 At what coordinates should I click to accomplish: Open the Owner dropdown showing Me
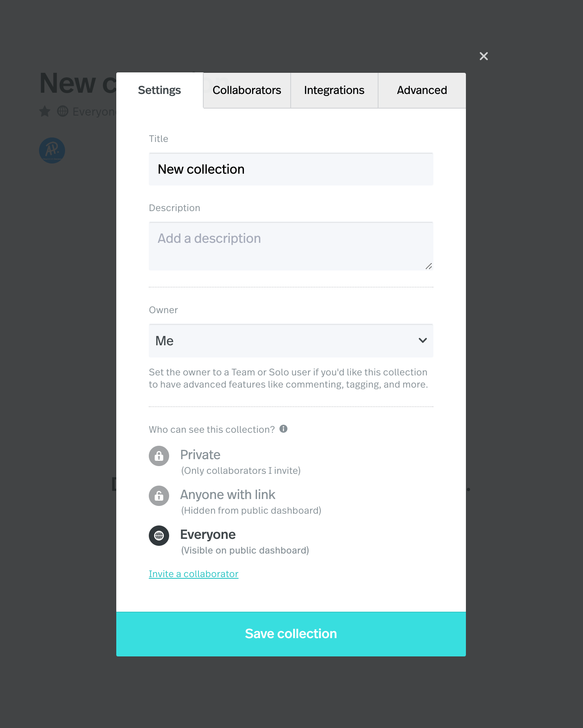coord(291,341)
